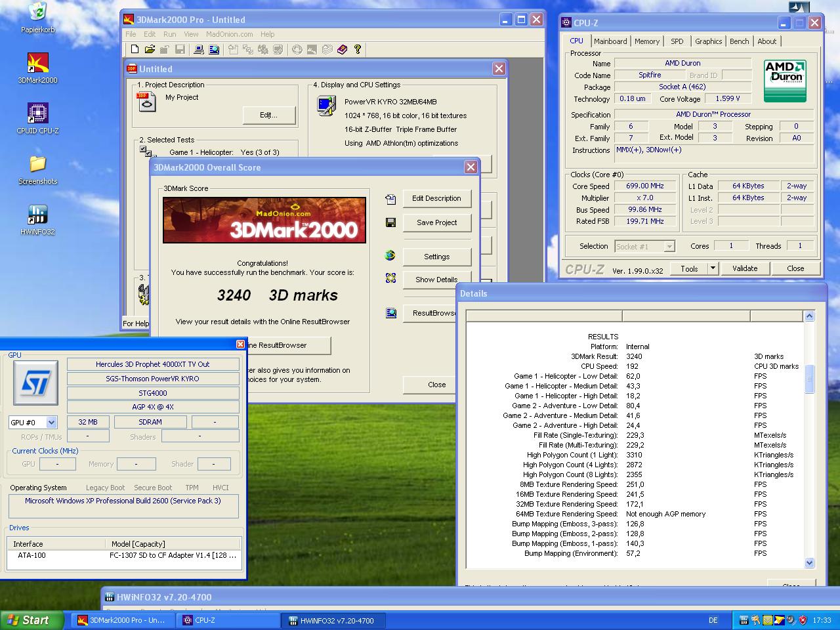Click the purple help book icon in 3DMark toolbar
This screenshot has height=630, width=840.
[342, 49]
